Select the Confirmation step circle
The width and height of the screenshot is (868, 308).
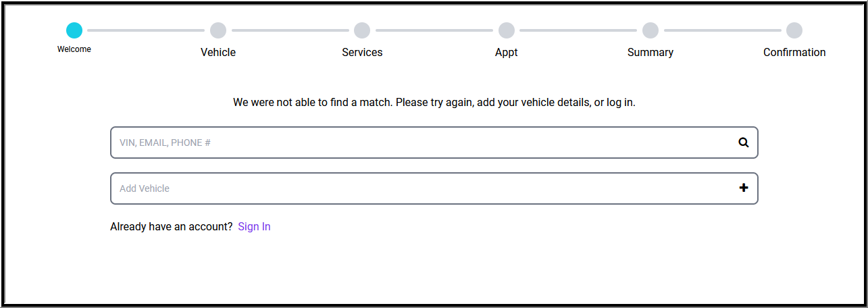794,30
